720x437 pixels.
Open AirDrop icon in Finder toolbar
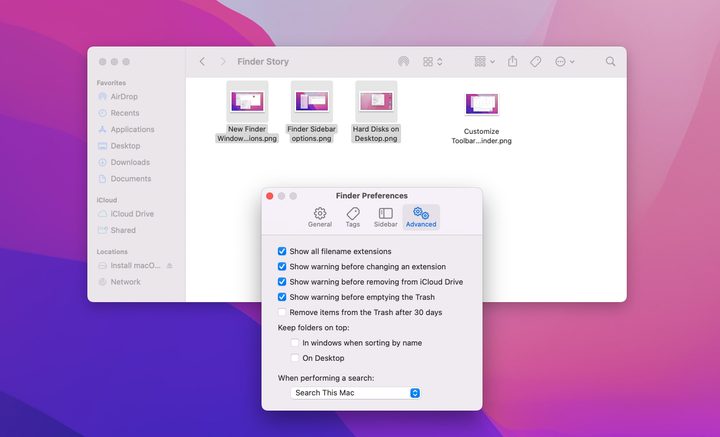click(404, 62)
